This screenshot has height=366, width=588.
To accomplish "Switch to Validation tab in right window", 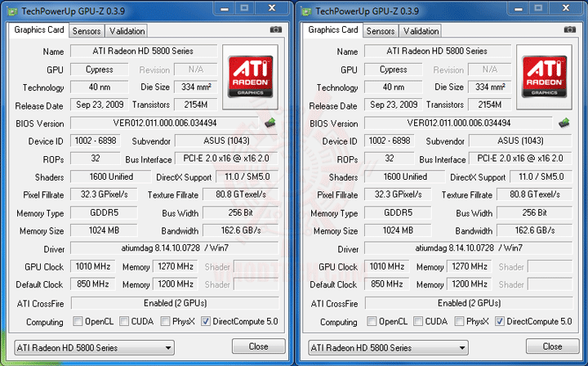I will click(x=421, y=31).
